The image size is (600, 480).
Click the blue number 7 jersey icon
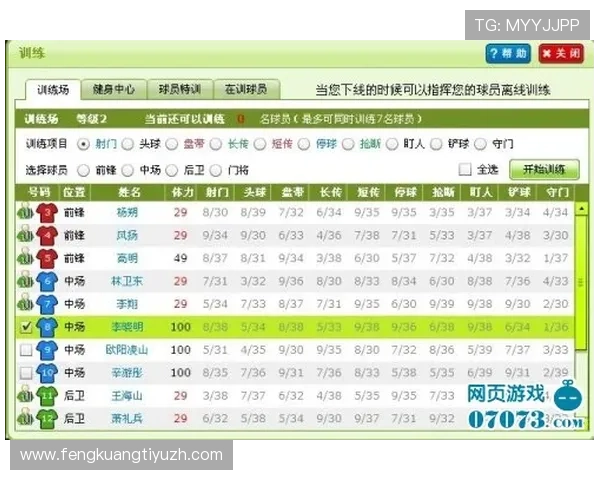click(47, 304)
